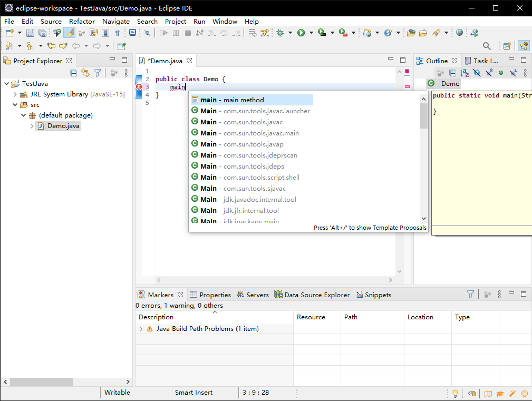Expand Java Build Path Problems row
The width and height of the screenshot is (532, 401).
pyautogui.click(x=141, y=329)
